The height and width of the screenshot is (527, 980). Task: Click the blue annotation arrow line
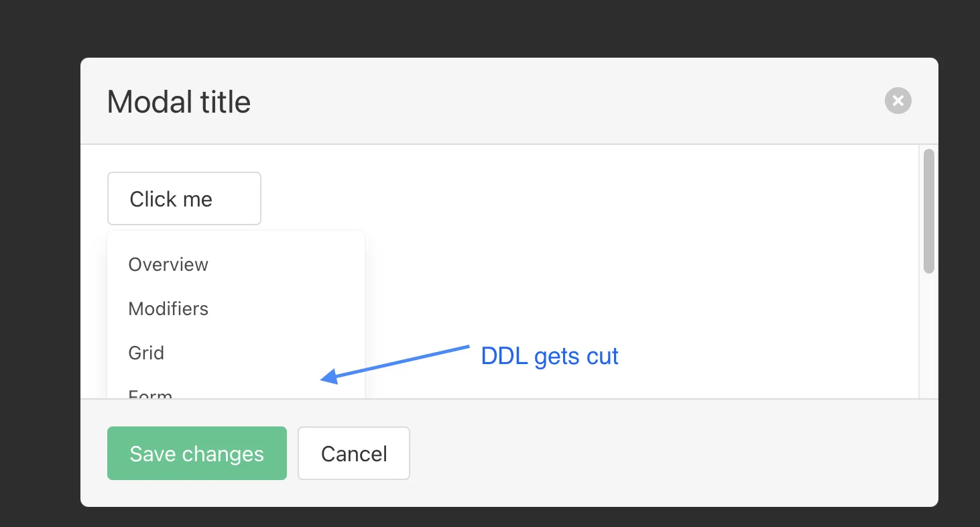coord(402,362)
